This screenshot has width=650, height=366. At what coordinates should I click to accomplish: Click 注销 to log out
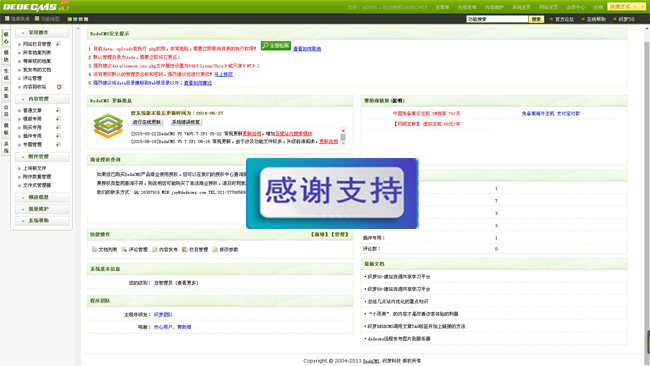point(598,7)
